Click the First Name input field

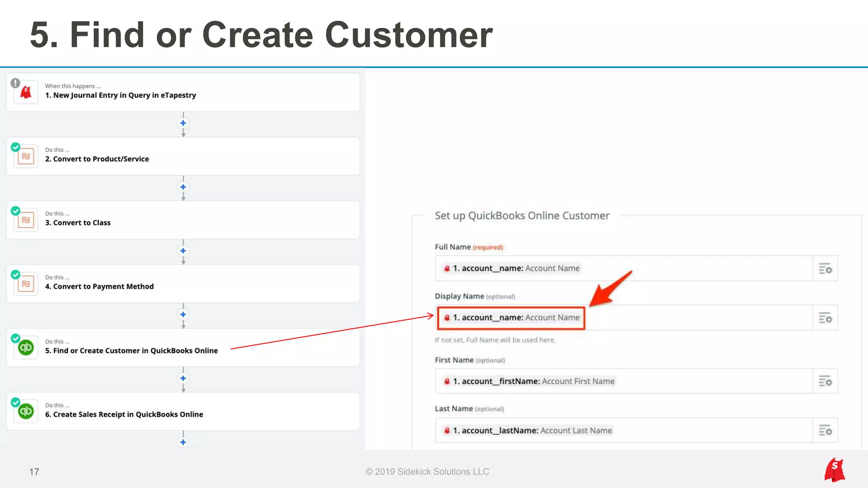[x=624, y=381]
